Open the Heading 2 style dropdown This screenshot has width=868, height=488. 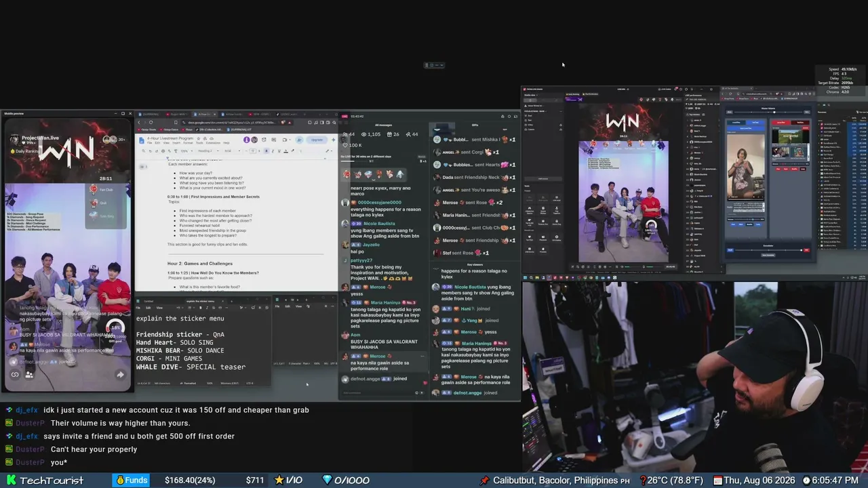coord(208,151)
